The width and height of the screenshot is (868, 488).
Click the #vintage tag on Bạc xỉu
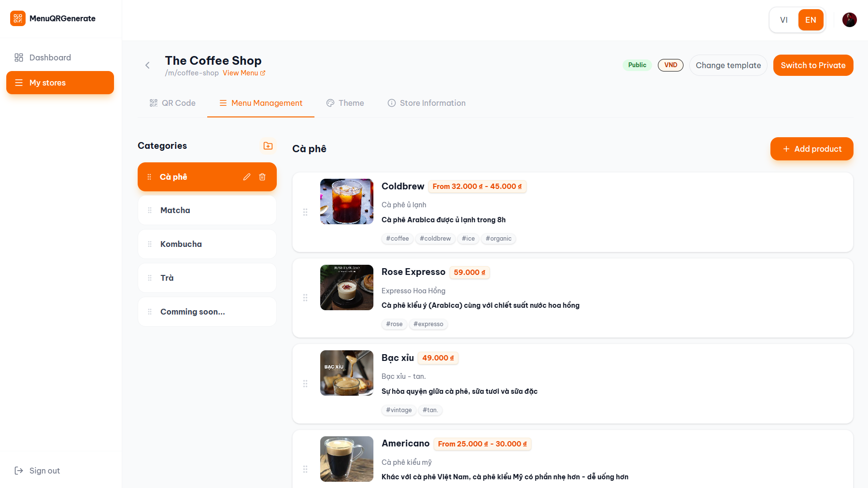tap(399, 410)
